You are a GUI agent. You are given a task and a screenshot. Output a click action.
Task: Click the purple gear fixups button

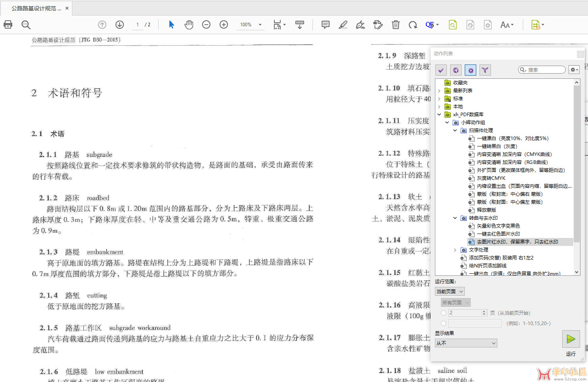470,70
